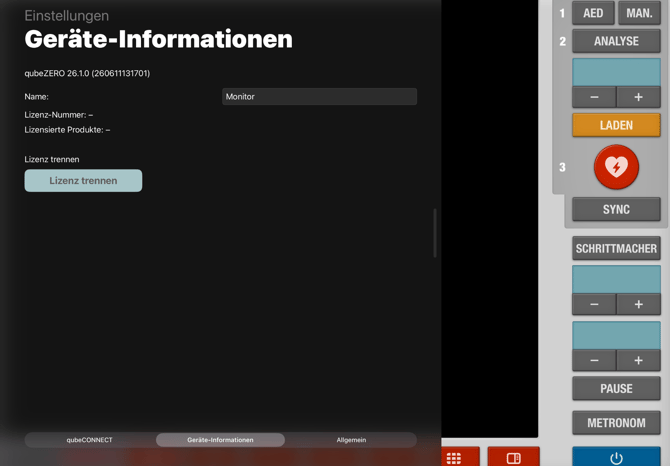Image resolution: width=670 pixels, height=466 pixels.
Task: Switch to the Allgemein tab
Action: coord(351,440)
